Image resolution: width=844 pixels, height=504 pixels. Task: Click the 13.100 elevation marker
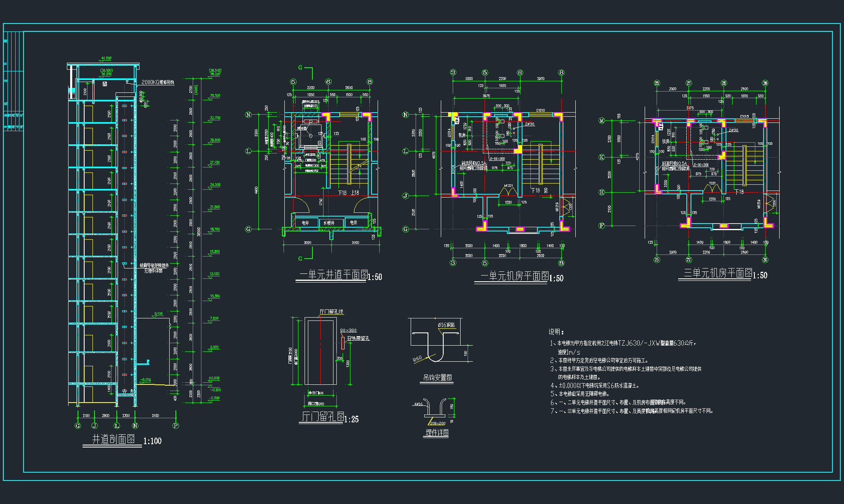215,273
